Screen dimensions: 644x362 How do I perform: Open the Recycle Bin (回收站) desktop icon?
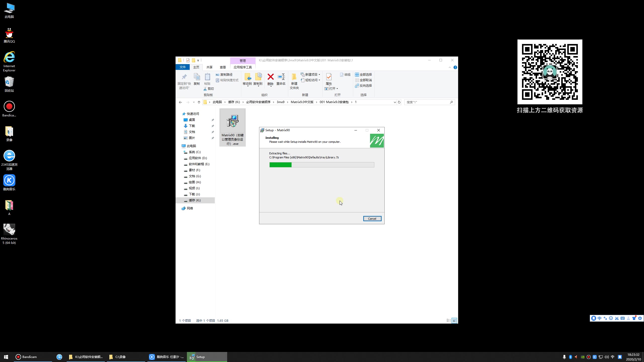(9, 84)
